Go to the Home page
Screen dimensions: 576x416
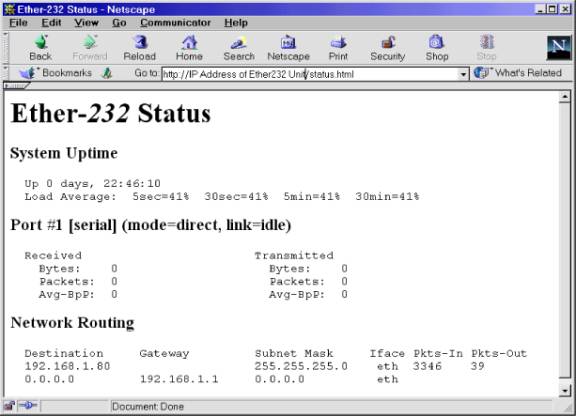coord(189,48)
